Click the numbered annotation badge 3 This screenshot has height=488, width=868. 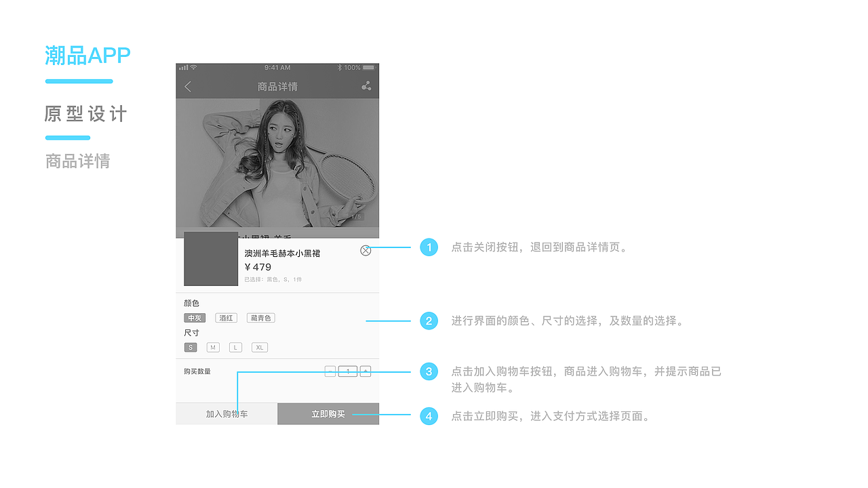tap(429, 371)
